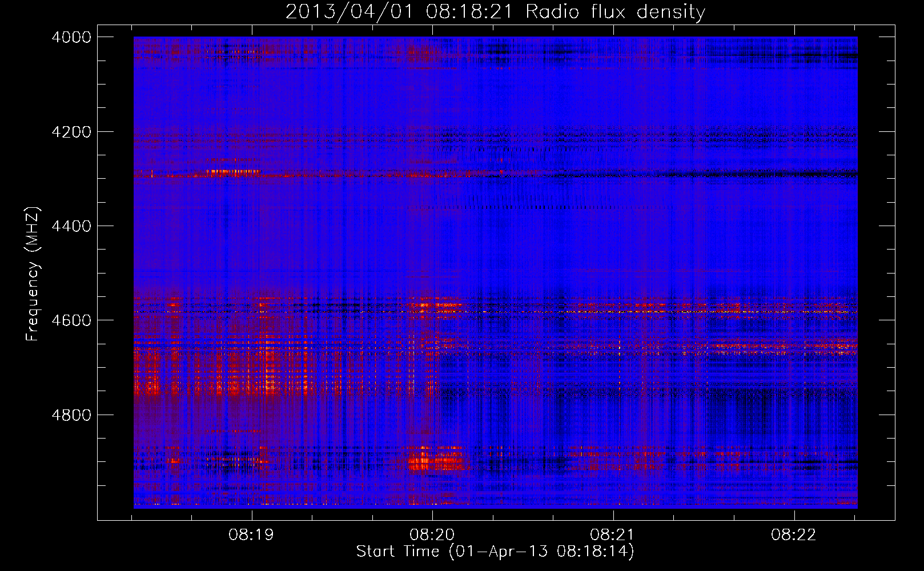Click the 4000 frequency axis label
The width and height of the screenshot is (924, 571).
[x=71, y=37]
